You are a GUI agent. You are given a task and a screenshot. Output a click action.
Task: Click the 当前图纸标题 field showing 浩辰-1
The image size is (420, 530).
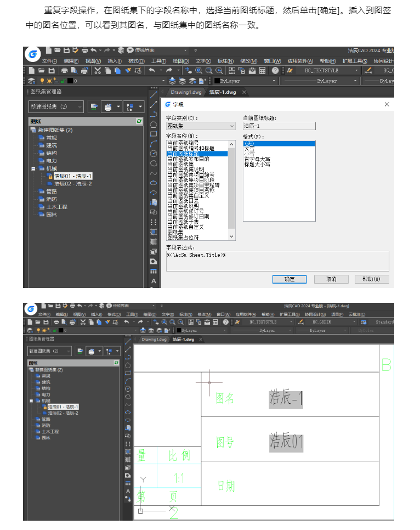coord(279,126)
